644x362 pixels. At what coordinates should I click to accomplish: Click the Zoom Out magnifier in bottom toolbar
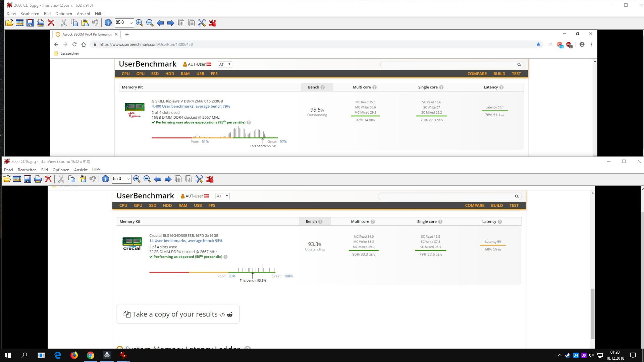[147, 179]
